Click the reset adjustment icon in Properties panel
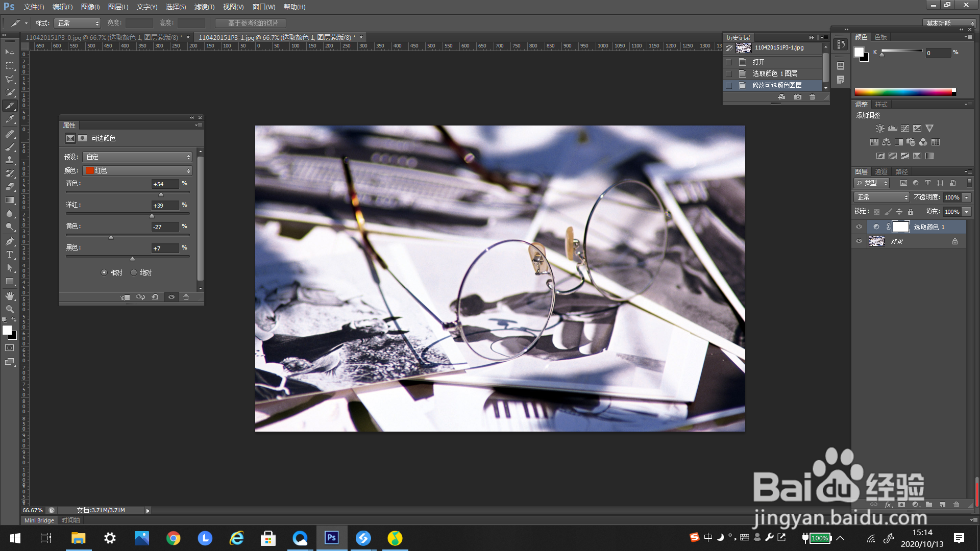The height and width of the screenshot is (551, 980). pos(155,297)
